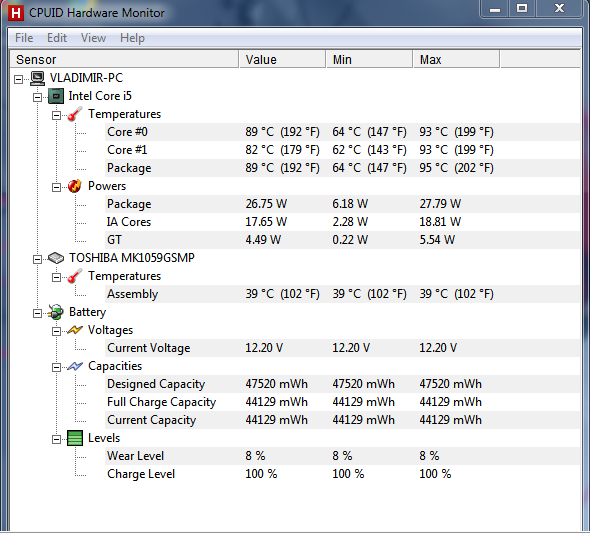Select the TOSHIBA hard drive icon
The image size is (590, 533).
point(56,258)
